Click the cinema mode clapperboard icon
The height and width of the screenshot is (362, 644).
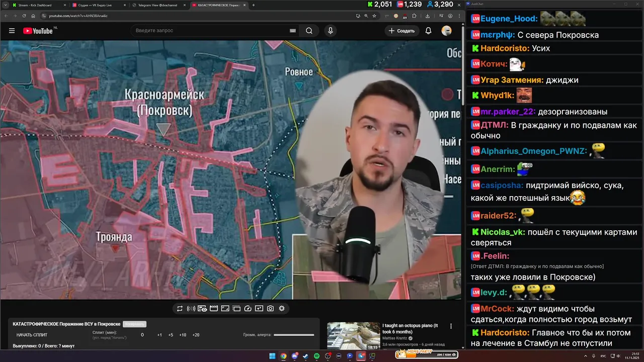[214, 308]
